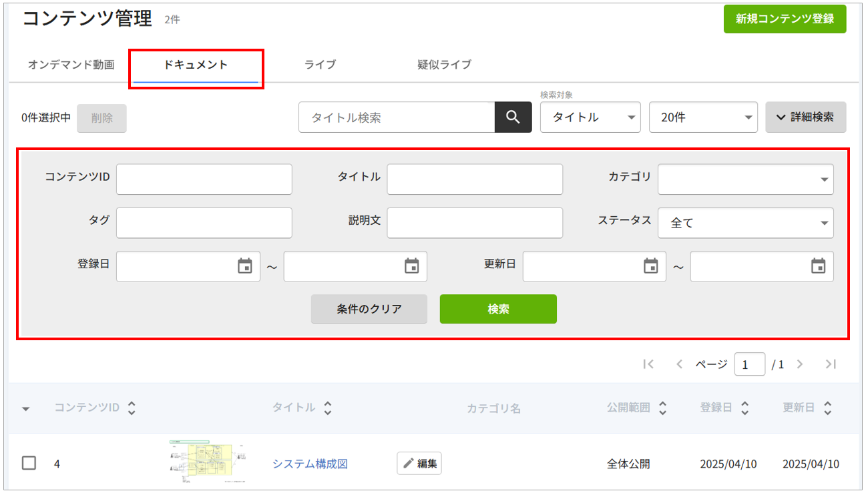Open calendar for 更新日 start date
Screen dimensions: 868x493
[651, 266]
